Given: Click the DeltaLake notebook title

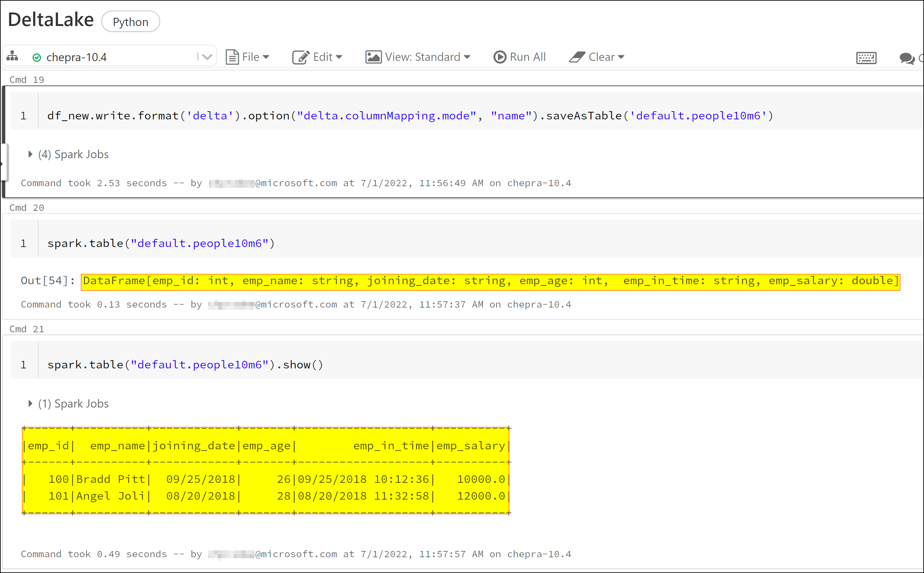Looking at the screenshot, I should (51, 20).
